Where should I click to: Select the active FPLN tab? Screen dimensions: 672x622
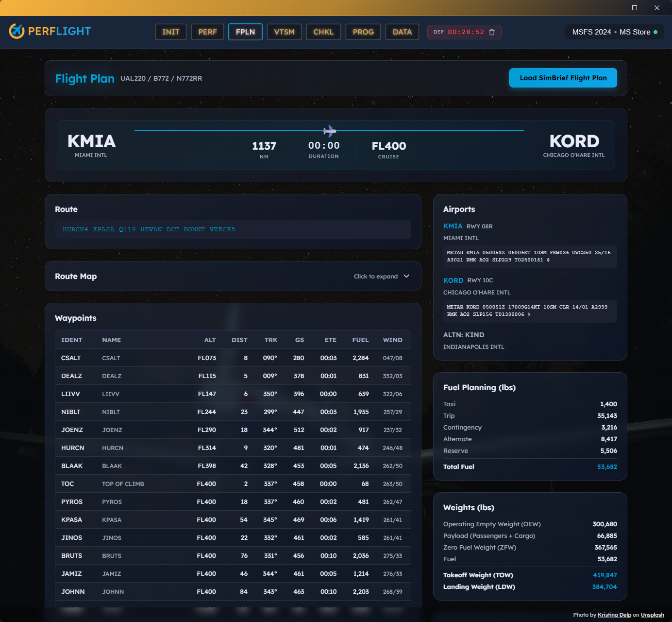[x=245, y=32]
